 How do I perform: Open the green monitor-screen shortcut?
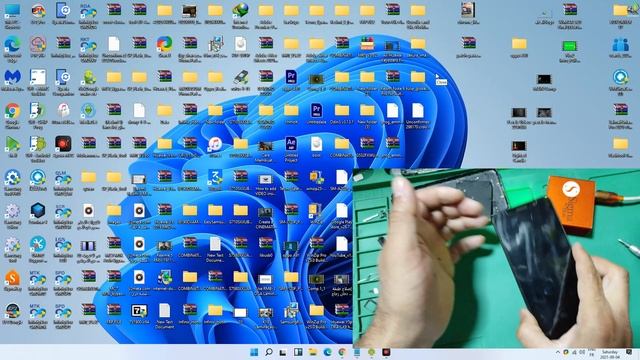[x=569, y=45]
